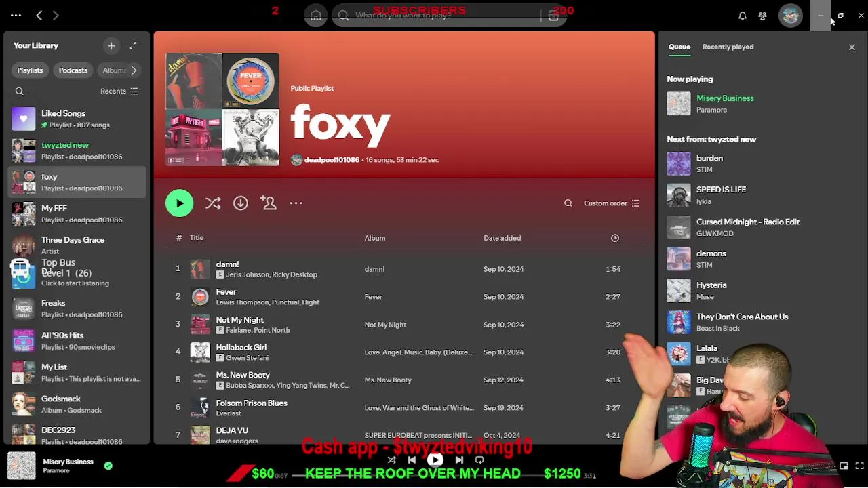Open Misery Business in Now playing
868x488 pixels.
[725, 98]
